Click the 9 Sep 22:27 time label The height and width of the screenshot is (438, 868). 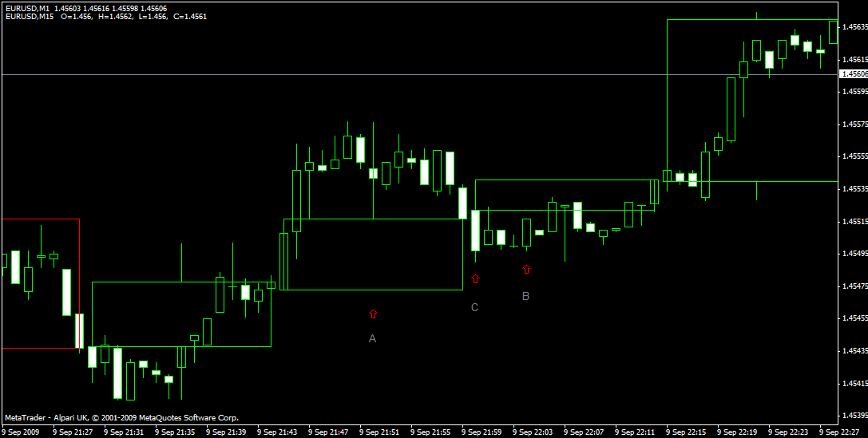click(x=840, y=432)
